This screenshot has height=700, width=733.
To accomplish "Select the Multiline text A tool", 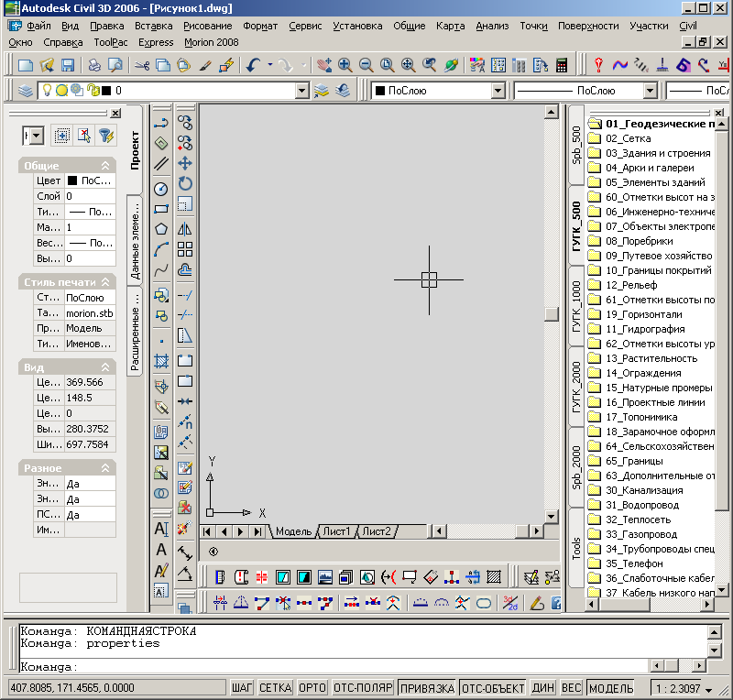I will (161, 529).
